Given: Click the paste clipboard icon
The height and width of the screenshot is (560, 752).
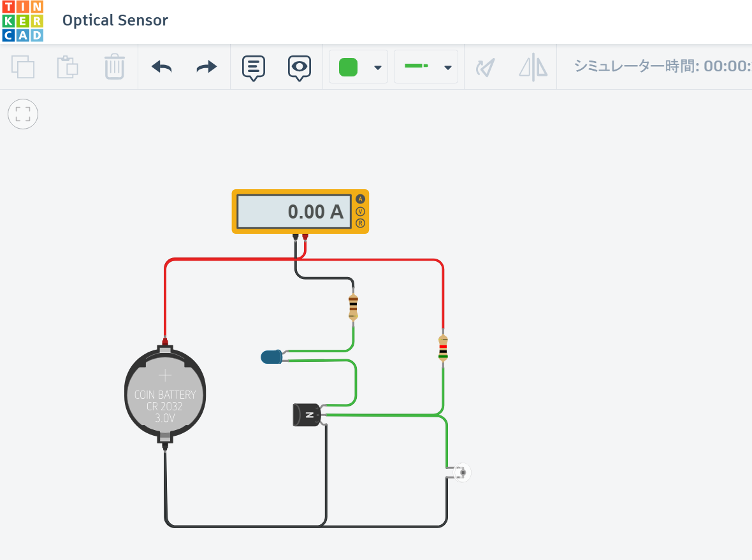Looking at the screenshot, I should click(x=68, y=67).
